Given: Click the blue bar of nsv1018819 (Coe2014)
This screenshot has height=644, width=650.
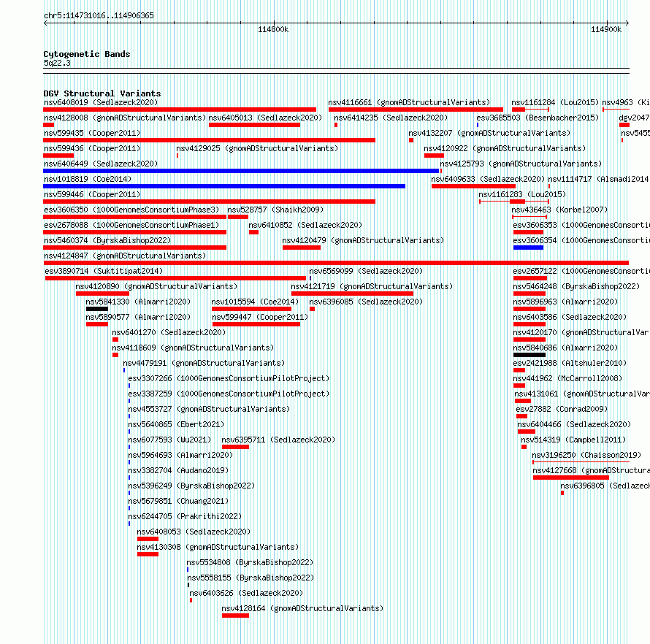Looking at the screenshot, I should coord(224,186).
